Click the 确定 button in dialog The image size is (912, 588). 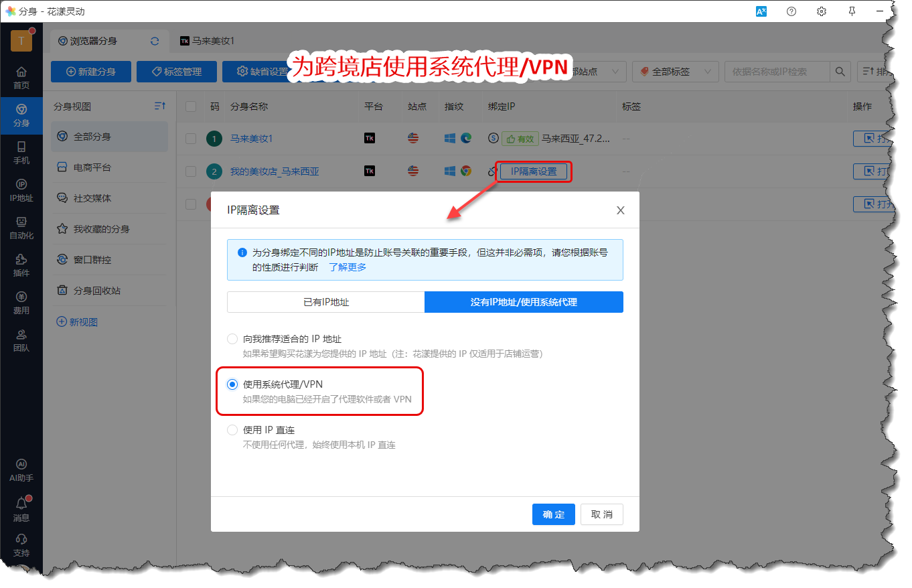tap(553, 514)
